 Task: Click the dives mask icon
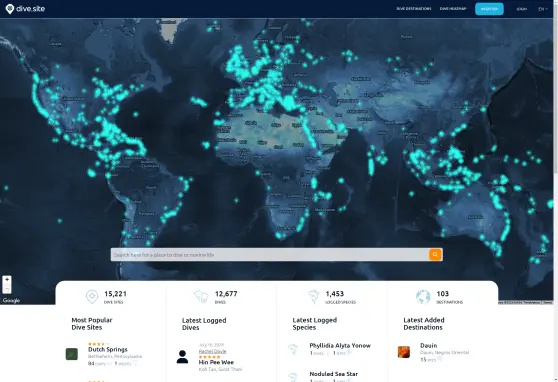pos(201,297)
